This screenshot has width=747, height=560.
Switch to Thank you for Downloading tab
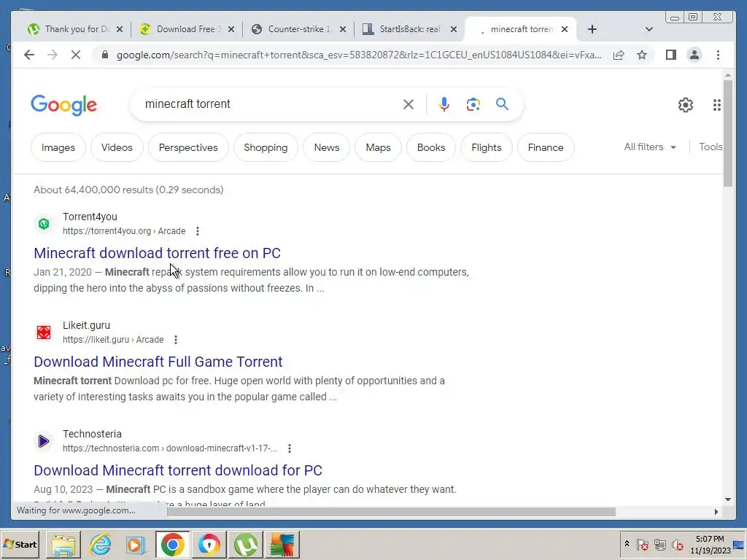tap(70, 29)
